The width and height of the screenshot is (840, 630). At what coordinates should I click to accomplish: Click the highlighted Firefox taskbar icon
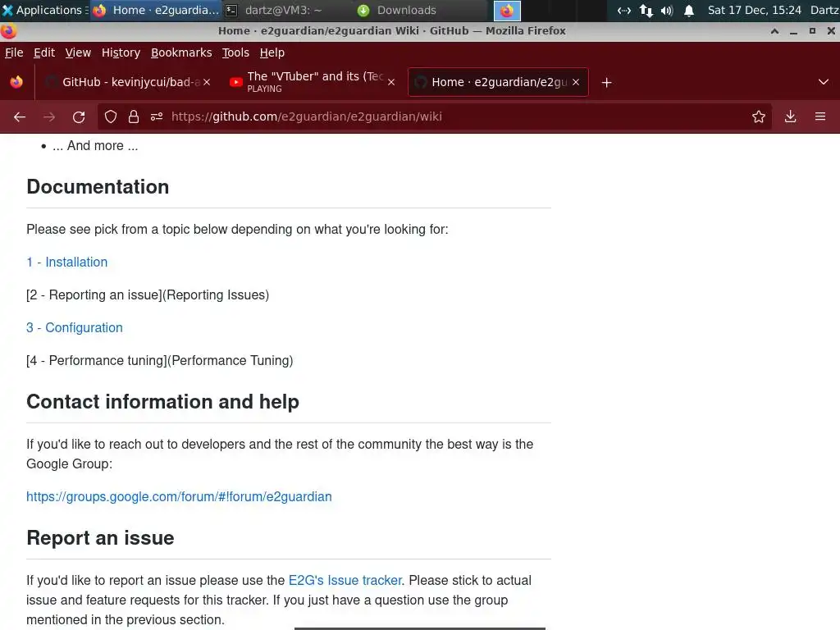point(507,11)
